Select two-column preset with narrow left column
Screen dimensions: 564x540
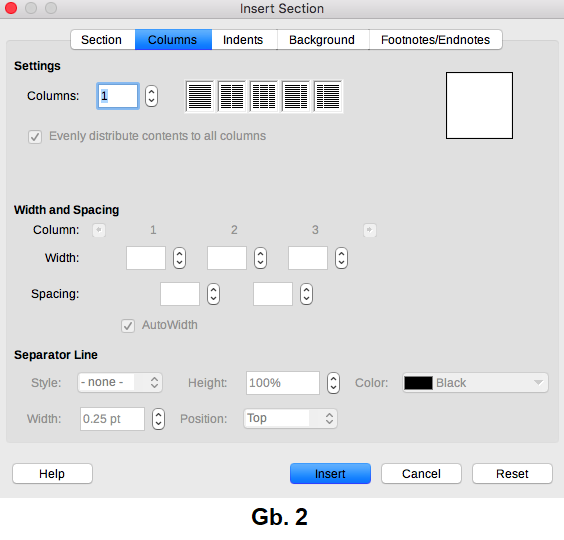[x=328, y=96]
